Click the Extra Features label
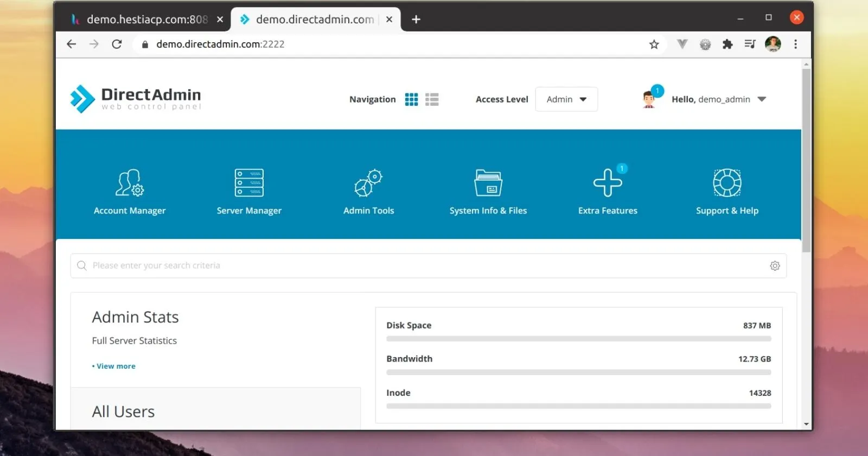 point(608,211)
